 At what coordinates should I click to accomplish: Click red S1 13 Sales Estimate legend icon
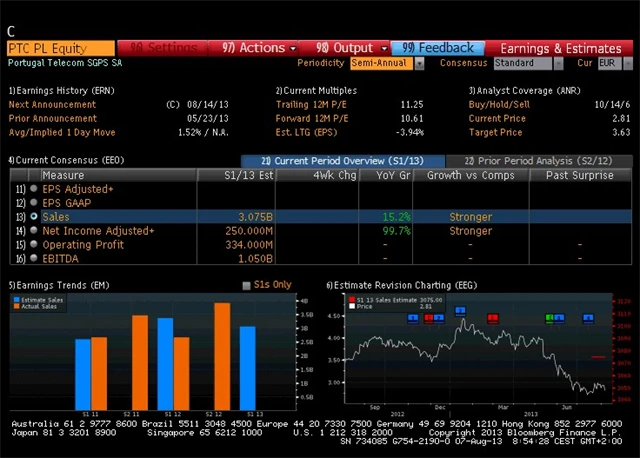pyautogui.click(x=351, y=299)
